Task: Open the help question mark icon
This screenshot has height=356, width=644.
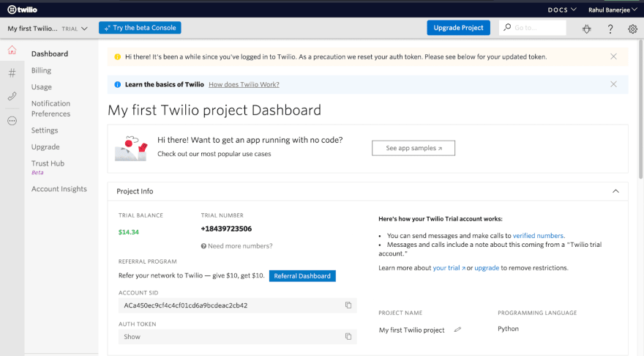Action: [610, 29]
